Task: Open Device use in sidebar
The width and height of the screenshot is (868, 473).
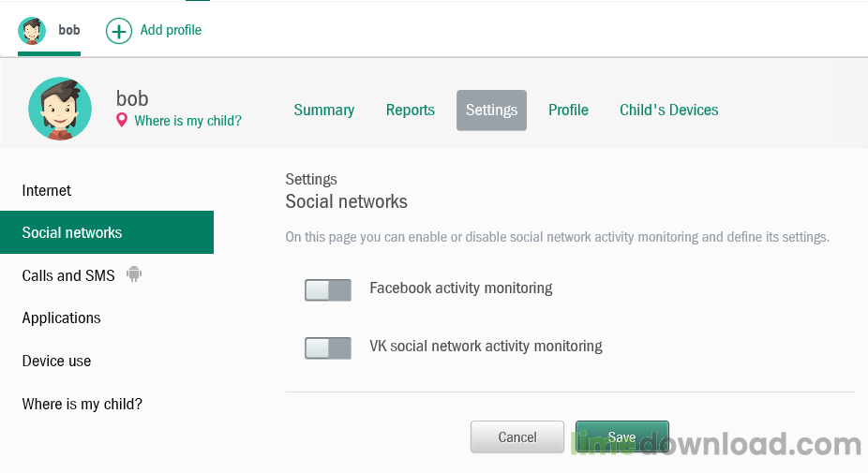Action: [57, 361]
